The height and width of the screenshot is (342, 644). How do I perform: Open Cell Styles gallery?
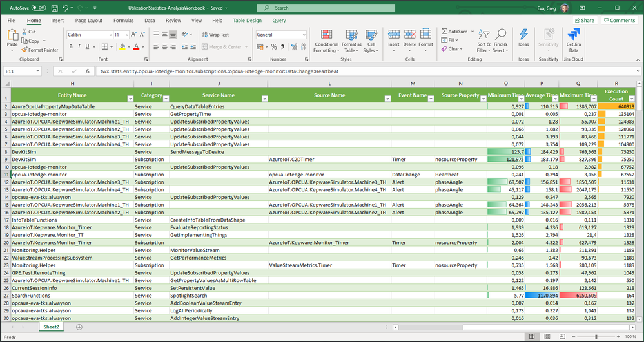(x=371, y=41)
